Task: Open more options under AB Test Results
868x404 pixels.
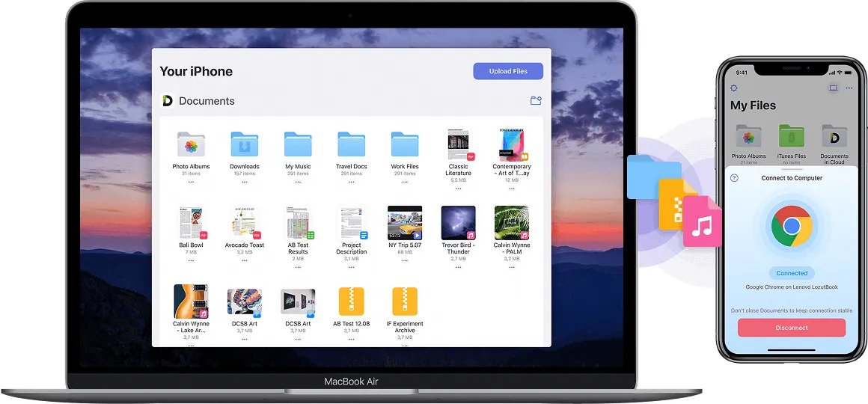Action: [x=298, y=267]
